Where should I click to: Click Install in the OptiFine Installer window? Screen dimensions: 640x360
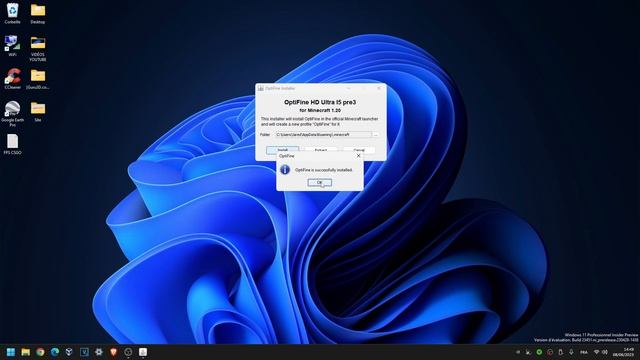tap(282, 150)
